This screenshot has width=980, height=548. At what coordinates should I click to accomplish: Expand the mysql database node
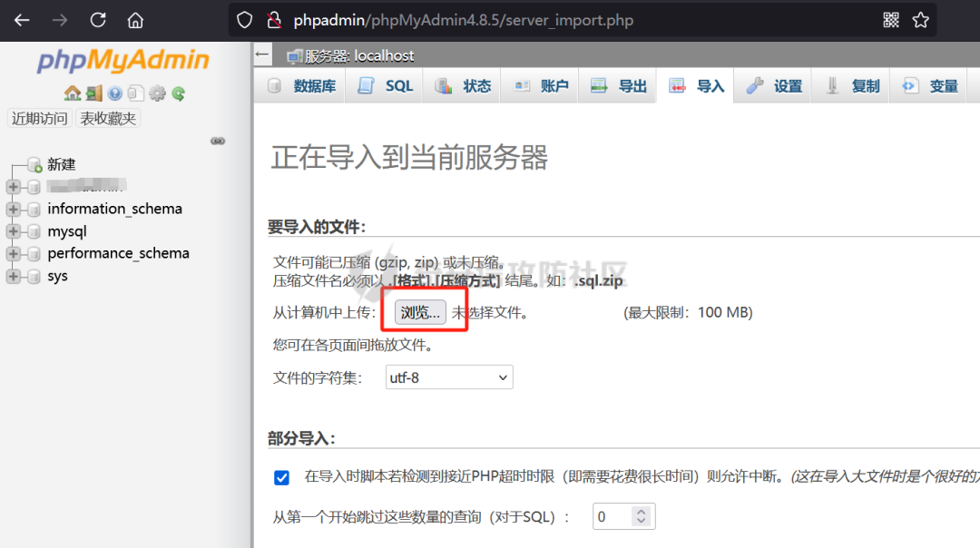14,231
